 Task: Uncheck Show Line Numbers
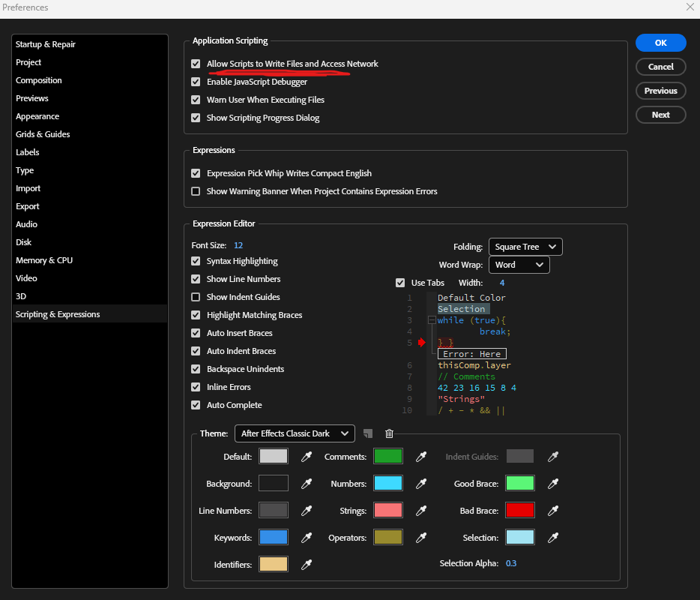click(x=196, y=279)
